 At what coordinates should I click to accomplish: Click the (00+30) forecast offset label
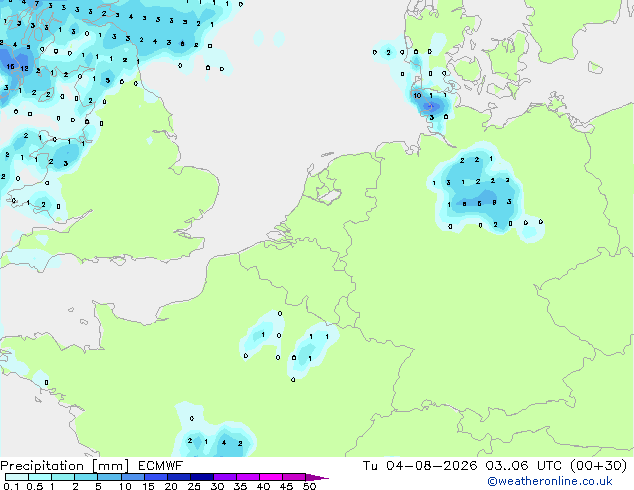point(598,466)
